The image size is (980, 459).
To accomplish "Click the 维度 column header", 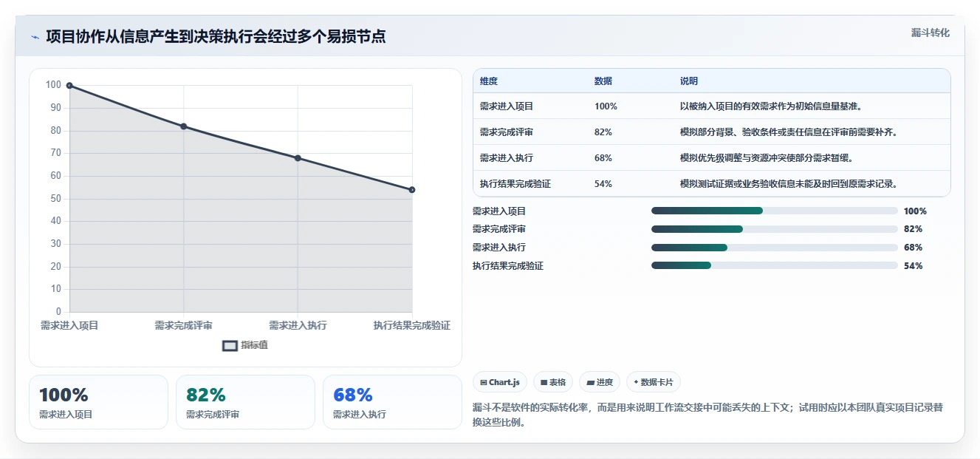I will point(489,81).
